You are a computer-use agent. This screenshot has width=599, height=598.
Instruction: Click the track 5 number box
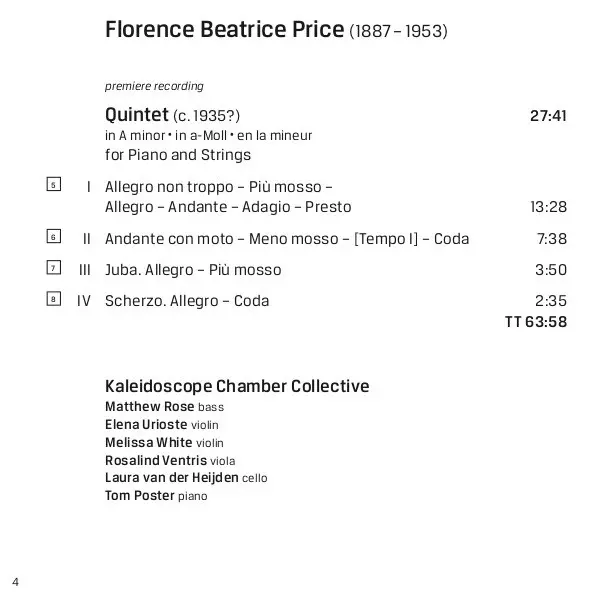(x=53, y=184)
